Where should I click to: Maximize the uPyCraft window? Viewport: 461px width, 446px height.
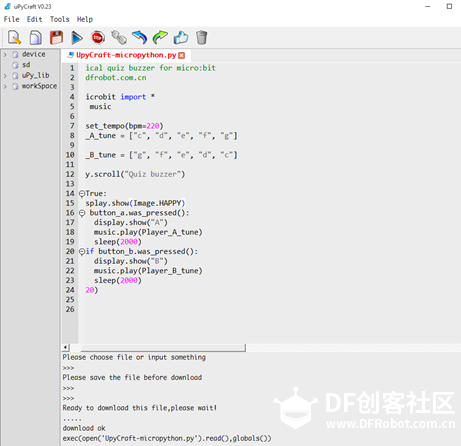[449, 6]
